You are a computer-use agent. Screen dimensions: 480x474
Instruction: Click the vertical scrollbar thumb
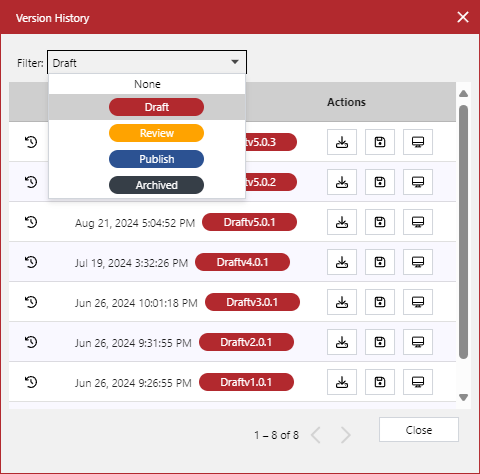pos(463,232)
